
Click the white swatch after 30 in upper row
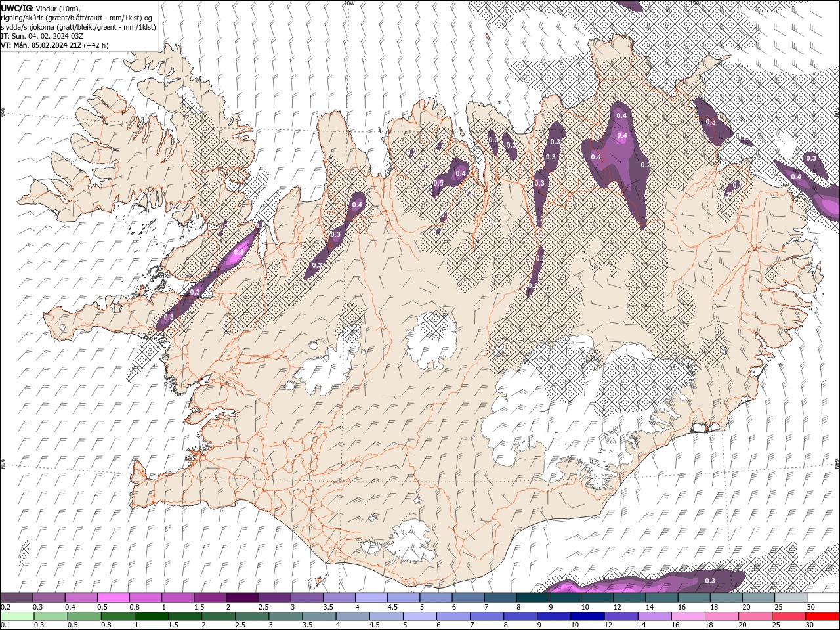point(824,598)
